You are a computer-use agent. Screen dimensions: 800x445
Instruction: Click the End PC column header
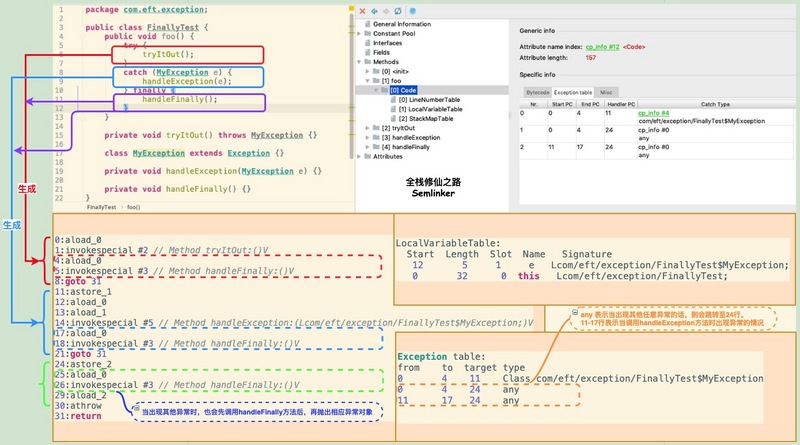[590, 104]
